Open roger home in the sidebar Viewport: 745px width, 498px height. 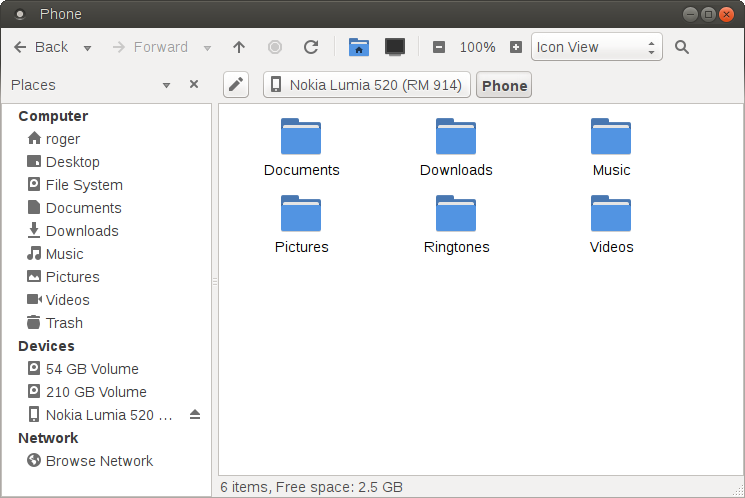pyautogui.click(x=107, y=139)
